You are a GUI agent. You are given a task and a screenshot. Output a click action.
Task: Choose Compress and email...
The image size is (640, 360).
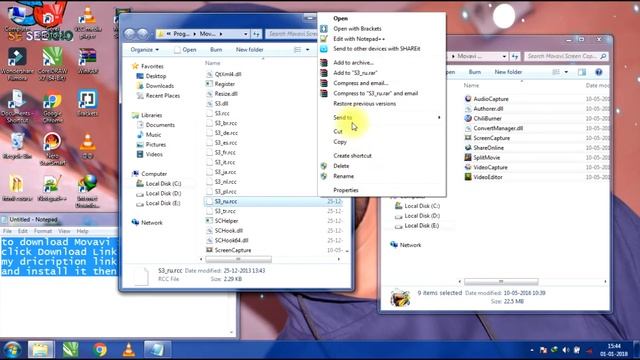[360, 83]
